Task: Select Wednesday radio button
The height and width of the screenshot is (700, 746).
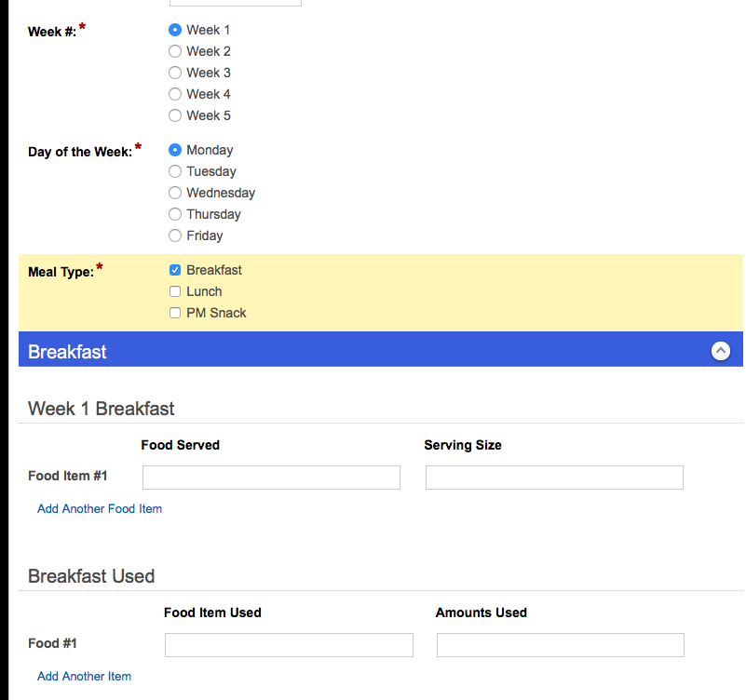Action: (x=175, y=193)
